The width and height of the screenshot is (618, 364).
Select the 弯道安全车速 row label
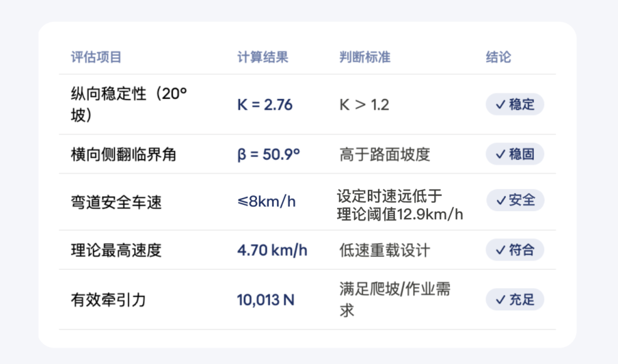116,201
